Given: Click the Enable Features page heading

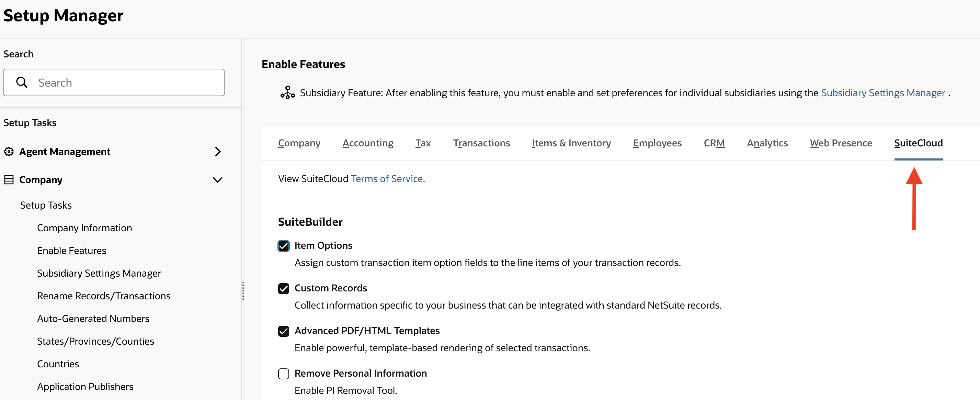Looking at the screenshot, I should tap(303, 64).
